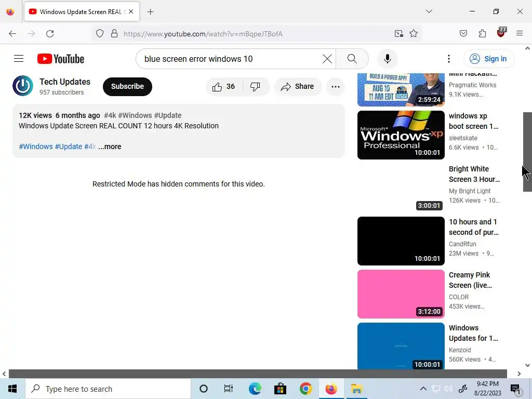The width and height of the screenshot is (532, 399).
Task: Follow the blue #Update hashtag link
Action: coord(69,147)
